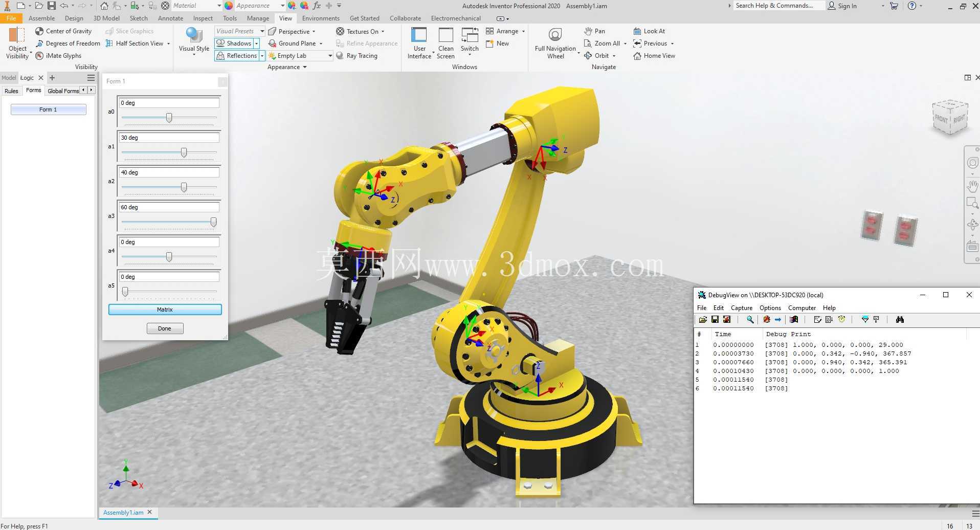Open the Capture menu in DebugView

click(741, 308)
